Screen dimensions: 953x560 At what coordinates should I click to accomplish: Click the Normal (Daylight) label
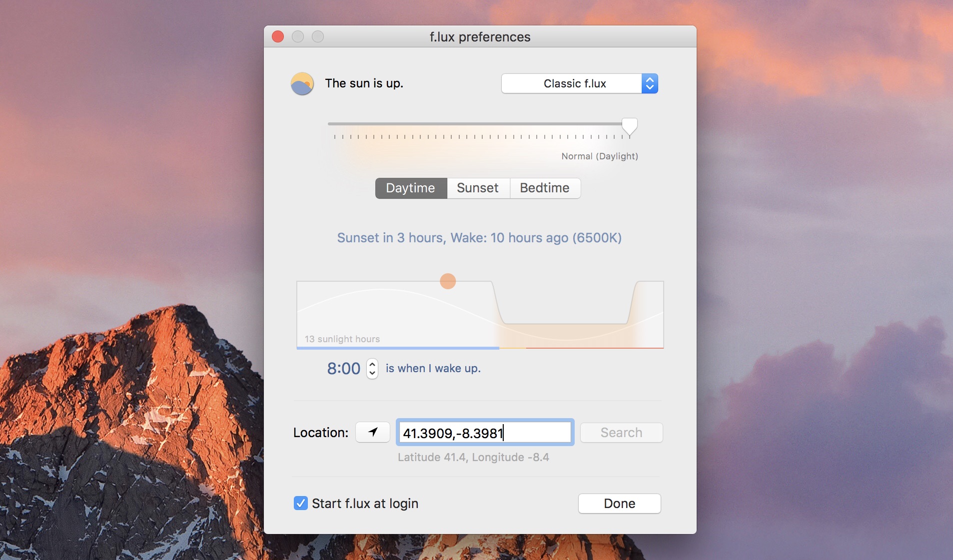(x=600, y=156)
